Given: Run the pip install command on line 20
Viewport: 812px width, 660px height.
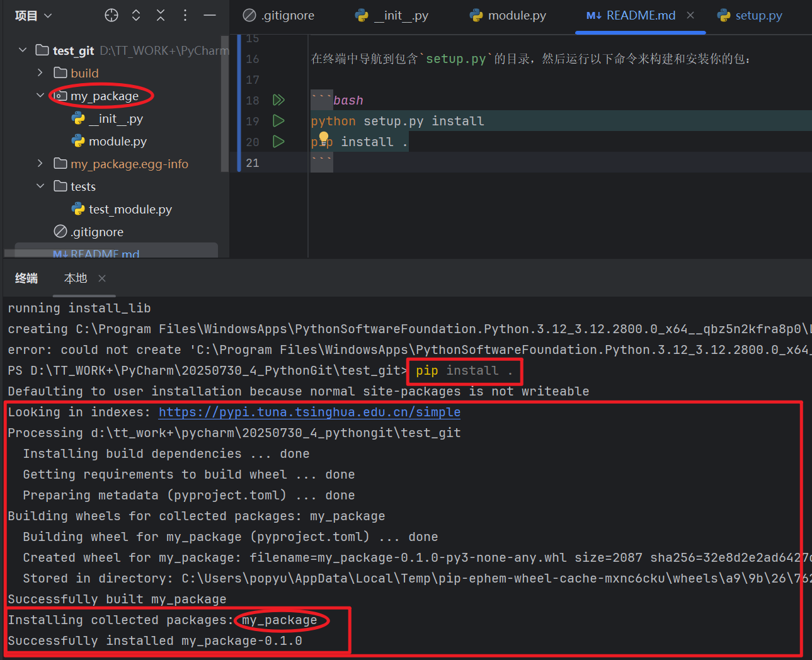Looking at the screenshot, I should point(278,141).
